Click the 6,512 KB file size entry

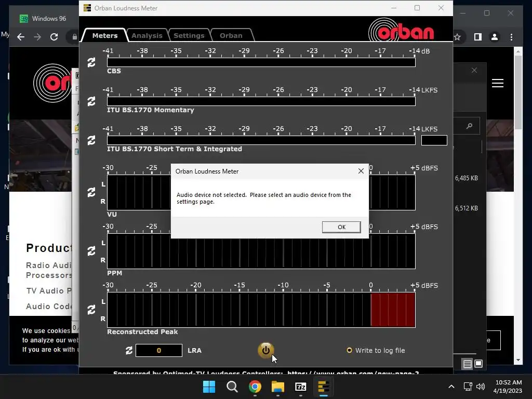(x=467, y=208)
